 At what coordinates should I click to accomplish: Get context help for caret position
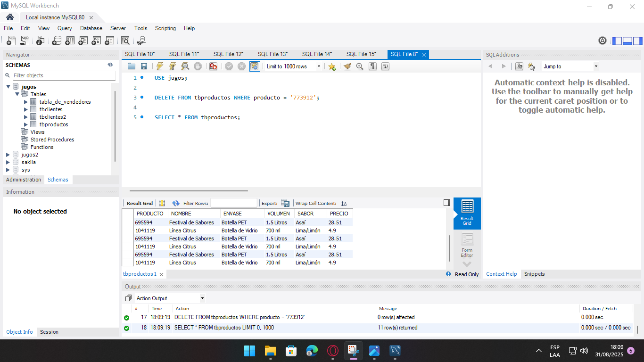click(519, 66)
